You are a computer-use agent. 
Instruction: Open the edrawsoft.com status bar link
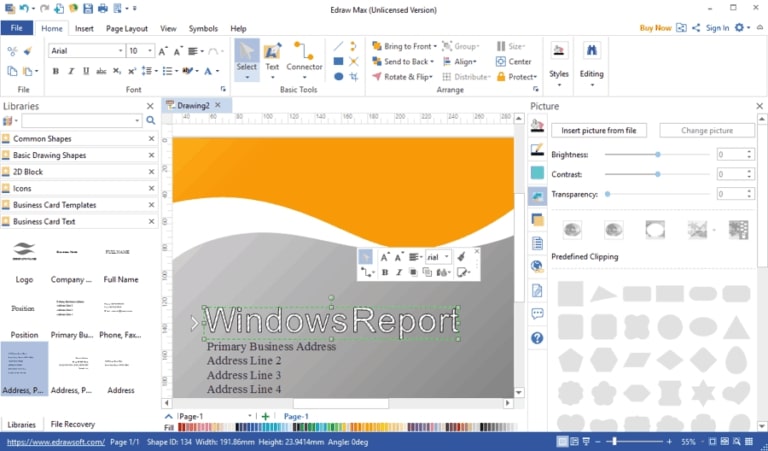tap(56, 442)
